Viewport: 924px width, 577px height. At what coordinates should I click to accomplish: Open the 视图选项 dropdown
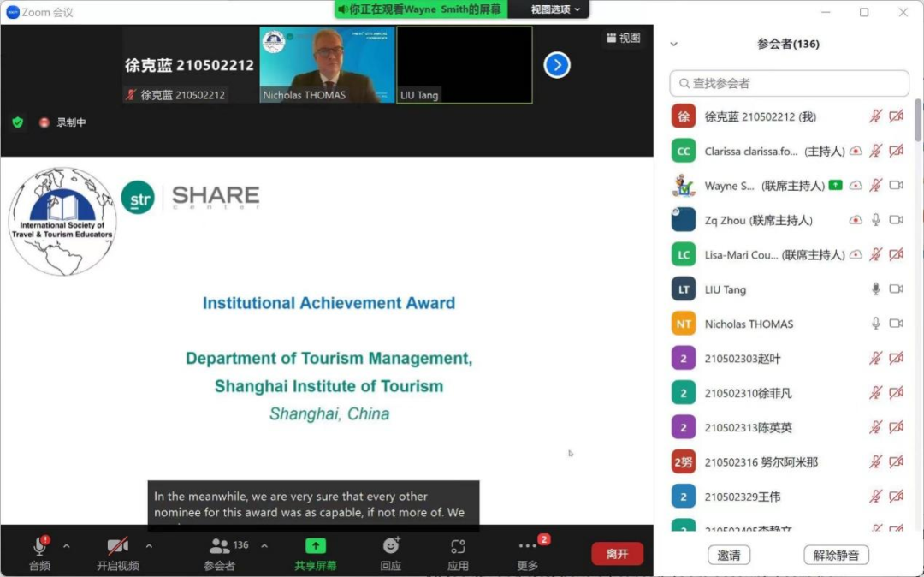pyautogui.click(x=554, y=9)
